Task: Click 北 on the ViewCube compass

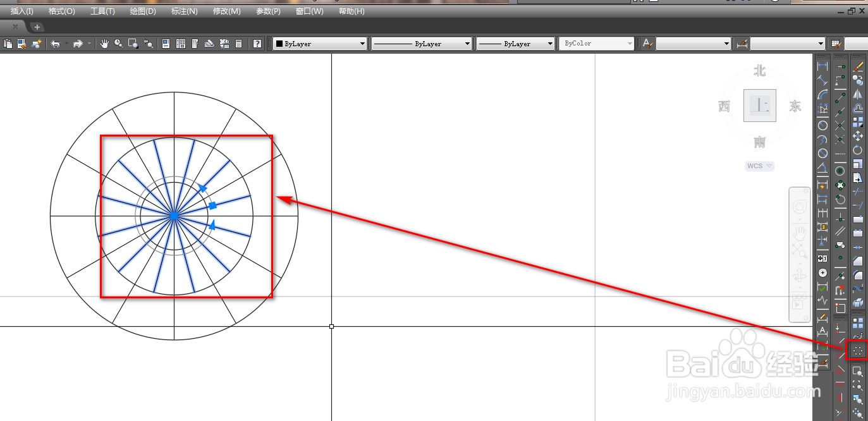Action: click(760, 71)
